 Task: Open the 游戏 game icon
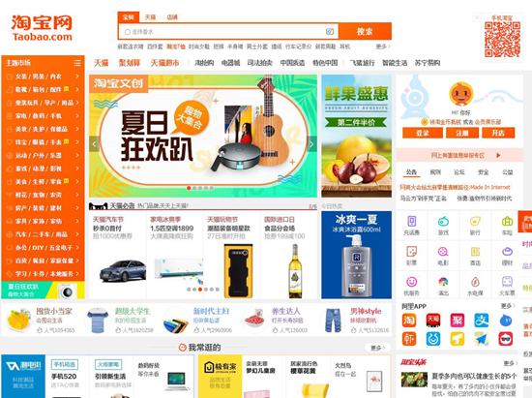[443, 226]
